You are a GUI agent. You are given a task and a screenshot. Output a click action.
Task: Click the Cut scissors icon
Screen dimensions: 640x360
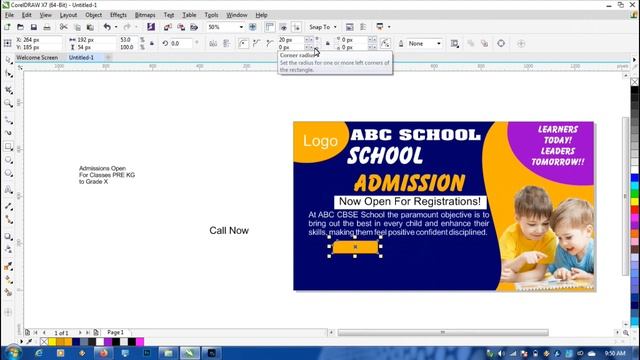[63, 27]
